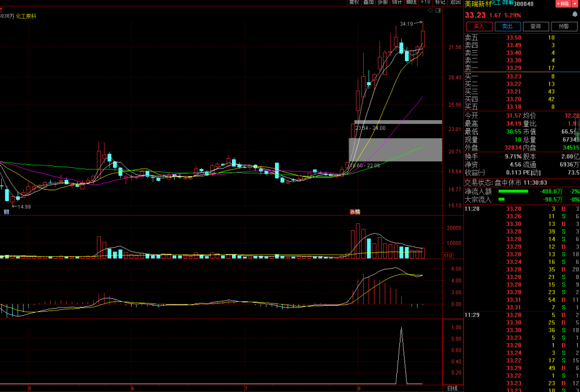
Task: Click the 查询 query button
Action: pos(535,26)
